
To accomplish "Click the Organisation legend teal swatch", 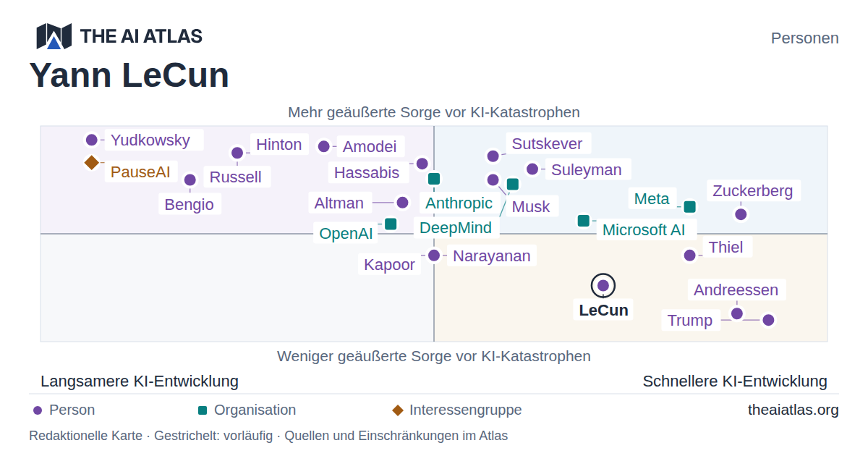I will point(203,410).
